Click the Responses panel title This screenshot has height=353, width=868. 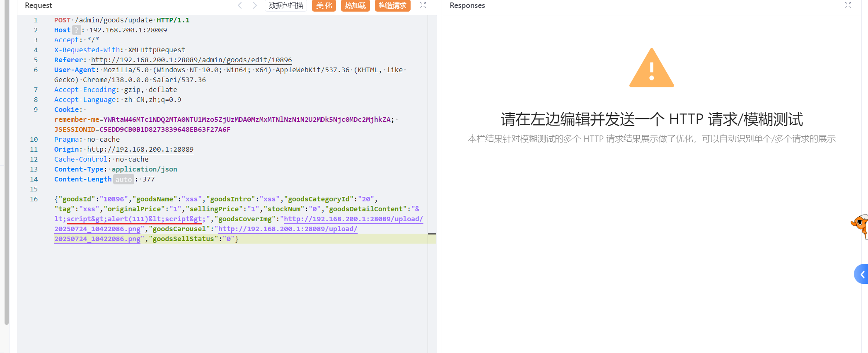467,5
